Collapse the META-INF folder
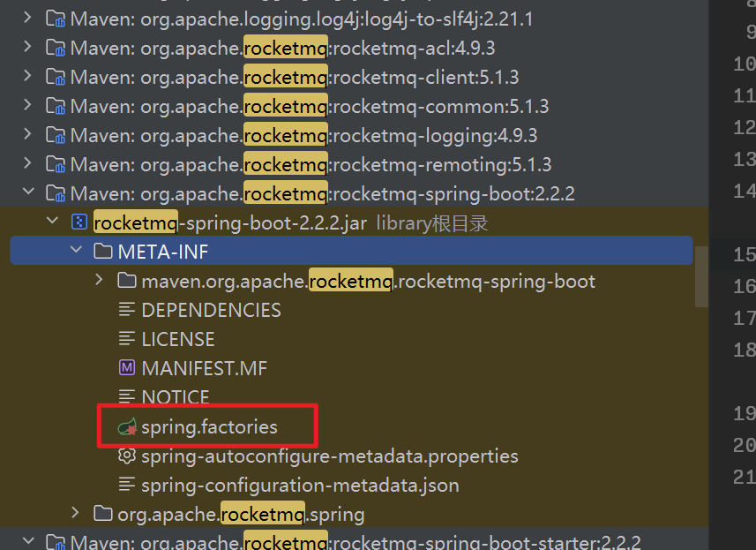Image resolution: width=756 pixels, height=550 pixels. click(x=75, y=251)
